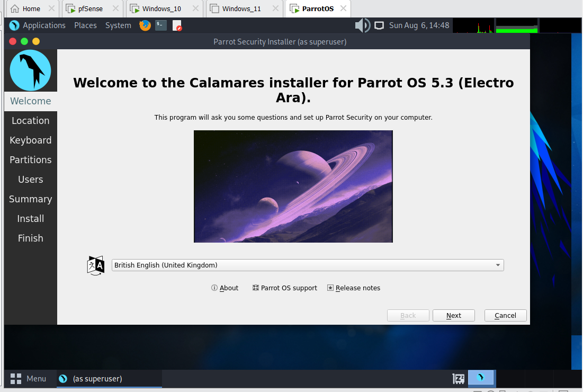This screenshot has width=583, height=392.
Task: Close the ParrotOS VM tab
Action: 344,8
